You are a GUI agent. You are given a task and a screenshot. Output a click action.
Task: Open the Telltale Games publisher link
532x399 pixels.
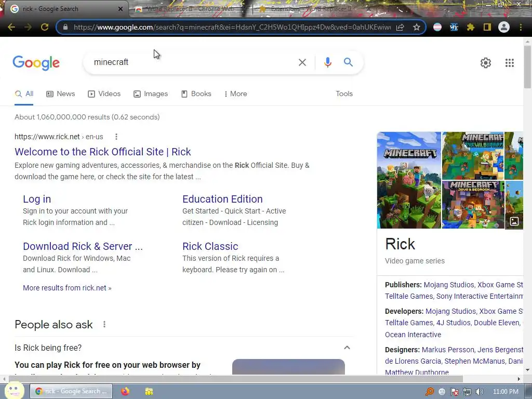pos(409,297)
